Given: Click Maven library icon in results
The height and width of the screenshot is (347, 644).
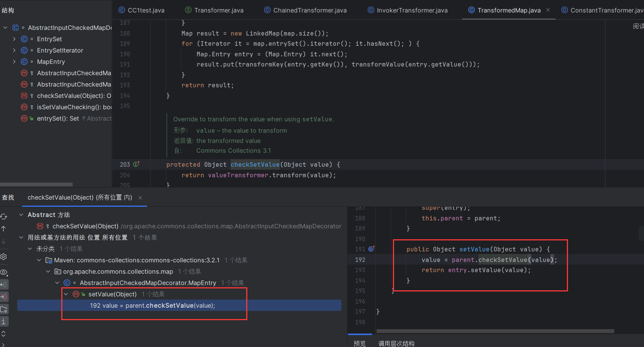Looking at the screenshot, I should [49, 260].
